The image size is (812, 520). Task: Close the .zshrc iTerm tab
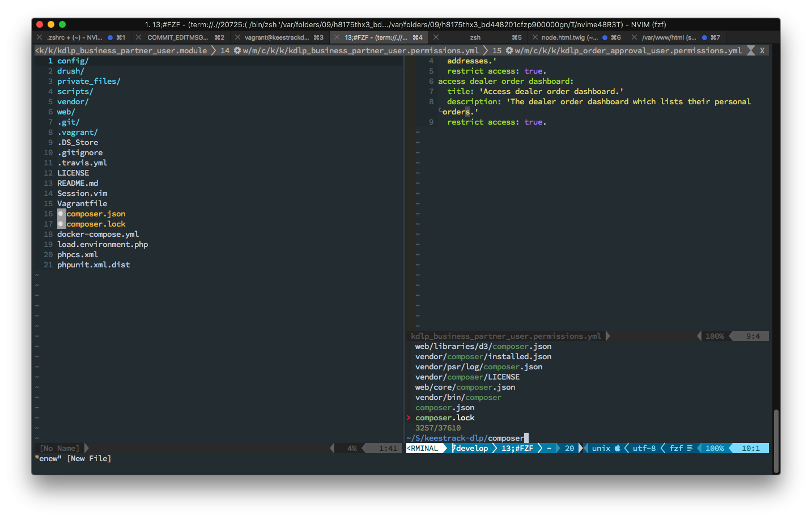click(39, 37)
